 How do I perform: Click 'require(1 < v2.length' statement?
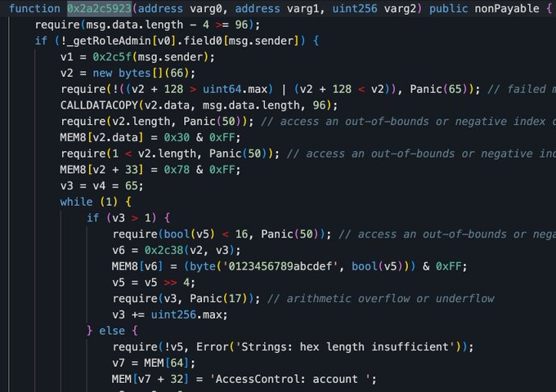pyautogui.click(x=128, y=154)
